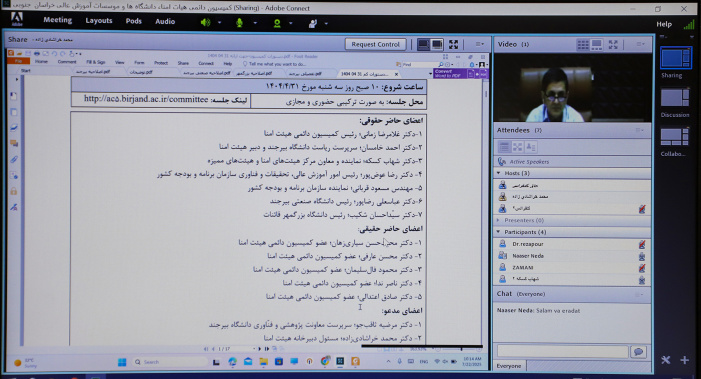Switch video pod to filmstrip view icon

coord(597,44)
